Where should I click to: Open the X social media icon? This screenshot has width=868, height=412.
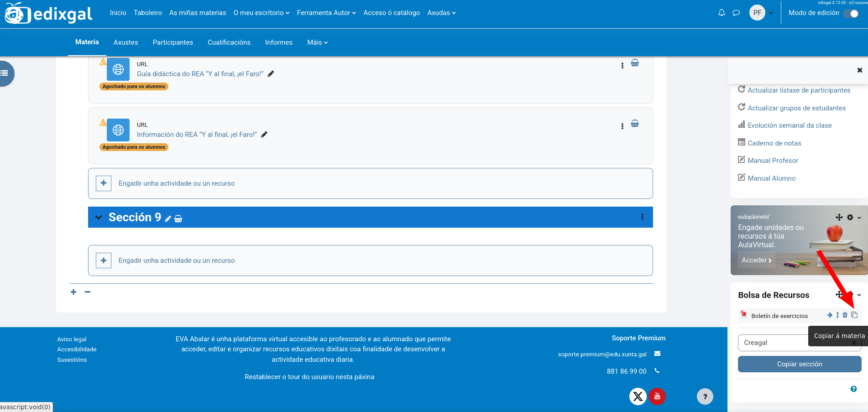tap(638, 396)
